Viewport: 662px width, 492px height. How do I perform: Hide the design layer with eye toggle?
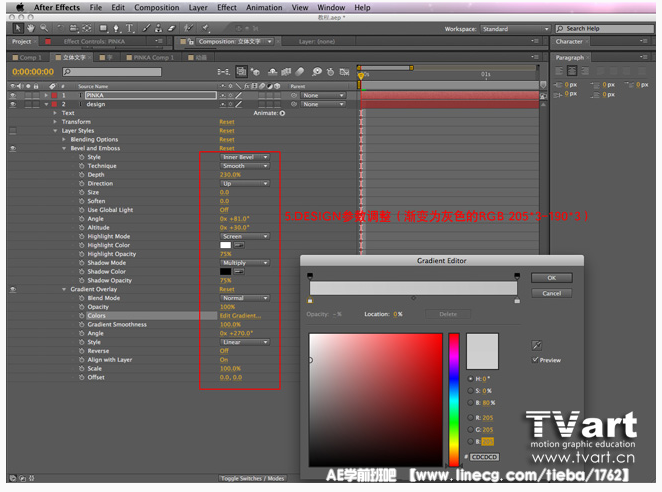coord(13,104)
